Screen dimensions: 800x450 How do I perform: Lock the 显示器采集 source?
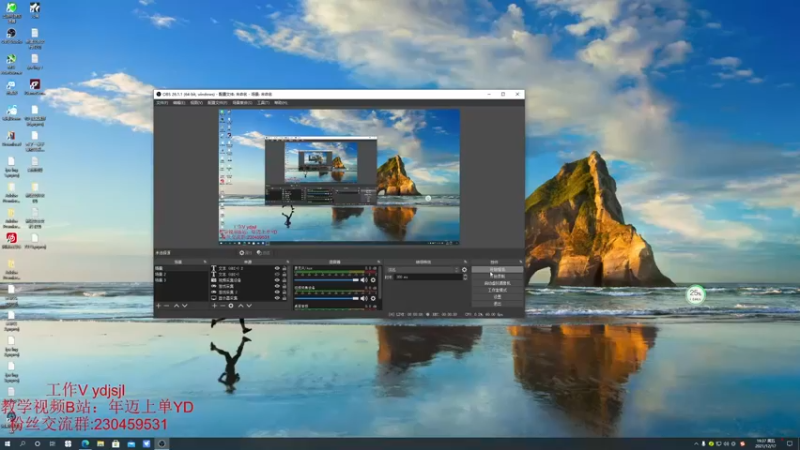pyautogui.click(x=284, y=298)
